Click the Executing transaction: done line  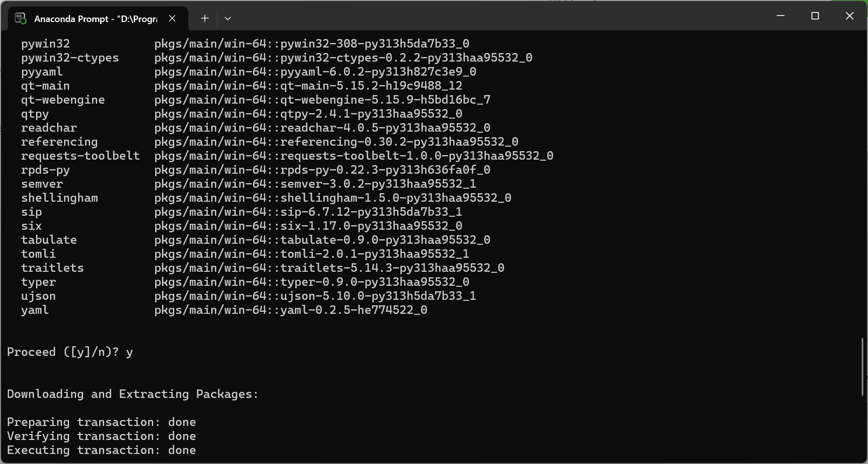[x=102, y=450]
